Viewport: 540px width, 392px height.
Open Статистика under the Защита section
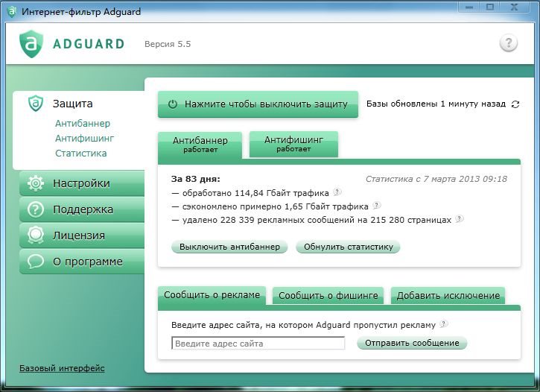point(80,154)
